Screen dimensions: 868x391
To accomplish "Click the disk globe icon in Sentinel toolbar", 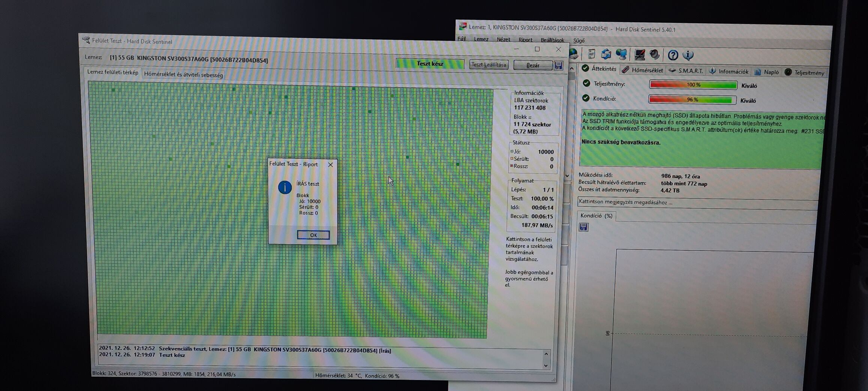I will click(x=574, y=54).
